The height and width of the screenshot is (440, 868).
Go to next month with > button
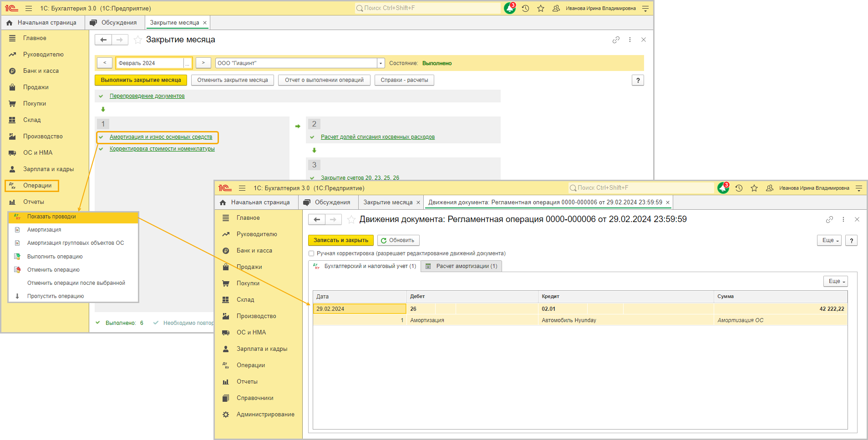coord(203,63)
